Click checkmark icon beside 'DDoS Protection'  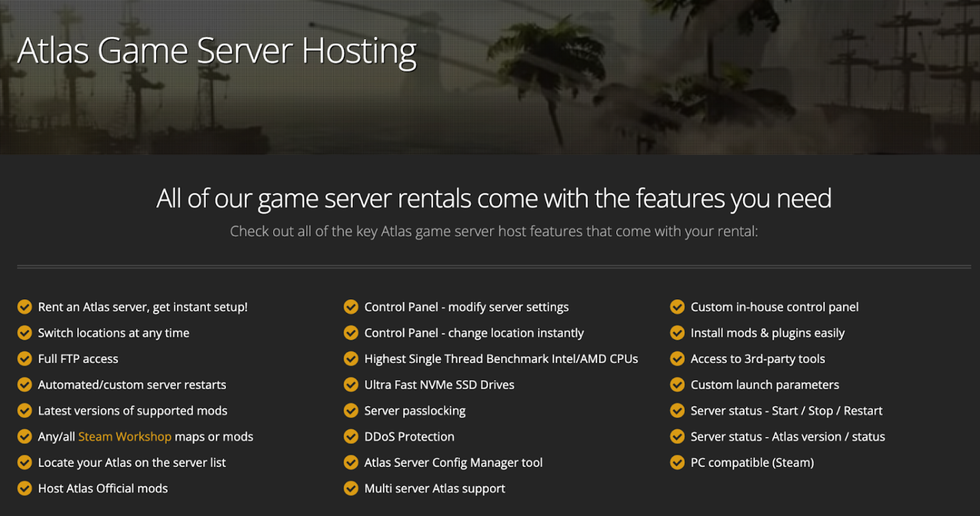[351, 436]
